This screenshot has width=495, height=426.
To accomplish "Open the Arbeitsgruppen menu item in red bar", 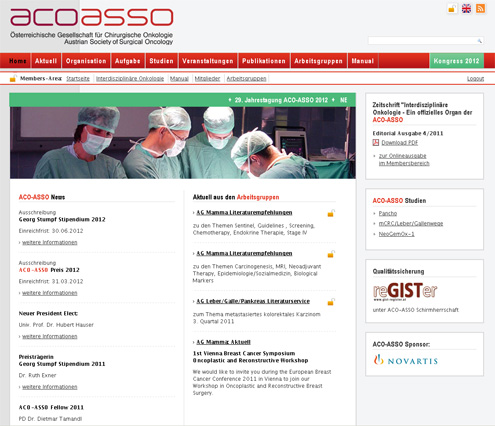I will [318, 61].
